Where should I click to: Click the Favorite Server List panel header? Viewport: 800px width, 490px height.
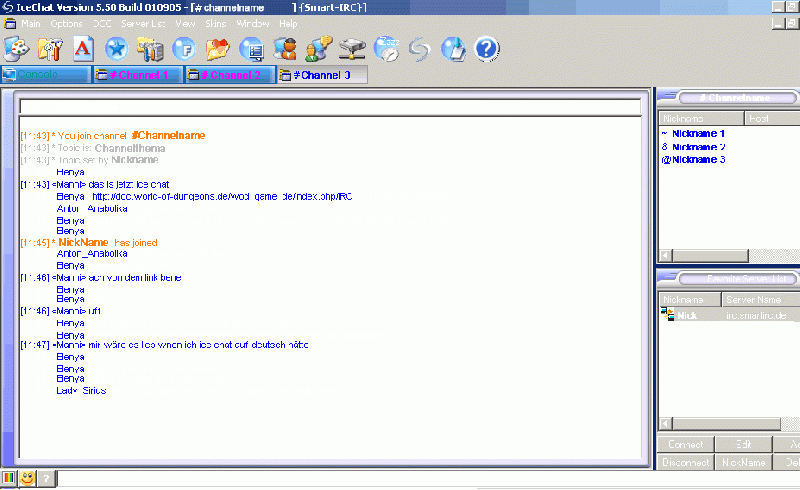738,279
